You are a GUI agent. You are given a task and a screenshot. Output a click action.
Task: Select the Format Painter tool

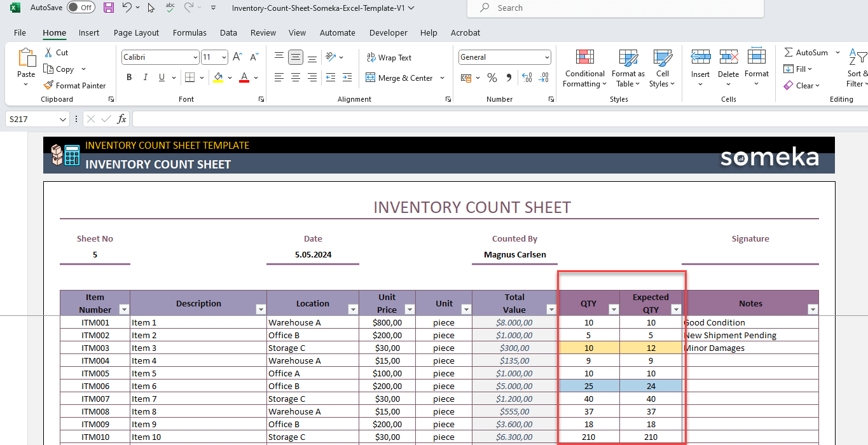(x=74, y=85)
